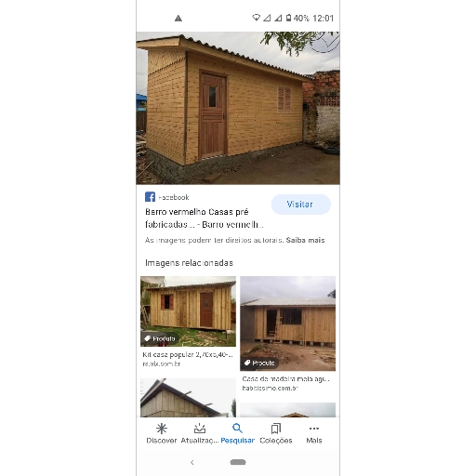Screen dimensions: 476x476
Task: Tap the Produto tag on kit casa image
Action: [160, 338]
